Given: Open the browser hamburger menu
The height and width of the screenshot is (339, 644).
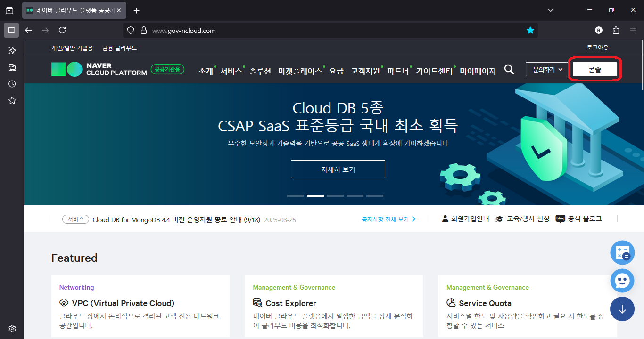Looking at the screenshot, I should click(633, 31).
